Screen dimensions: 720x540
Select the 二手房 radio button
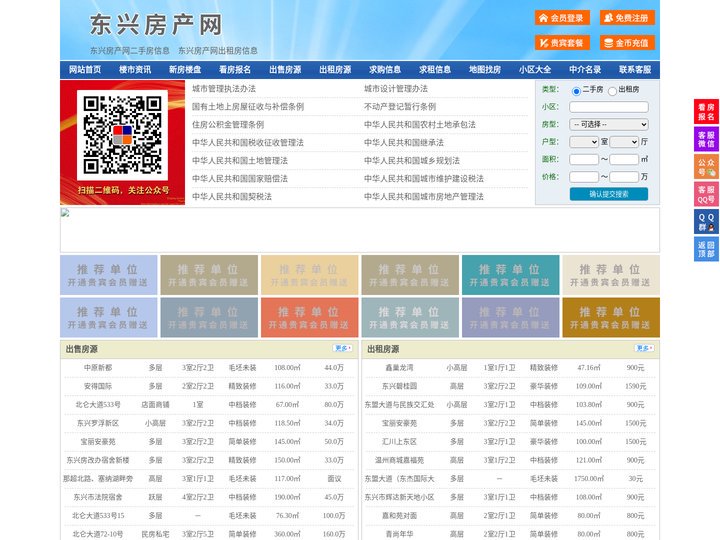click(x=576, y=91)
